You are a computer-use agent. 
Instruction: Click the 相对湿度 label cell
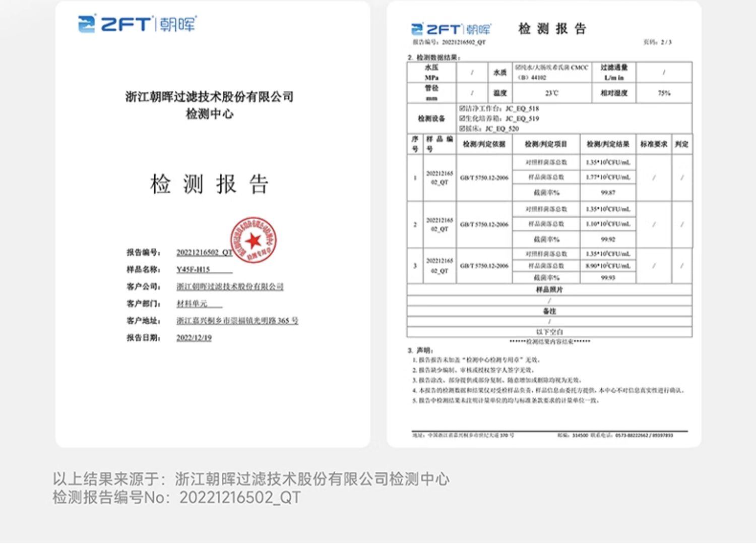614,93
